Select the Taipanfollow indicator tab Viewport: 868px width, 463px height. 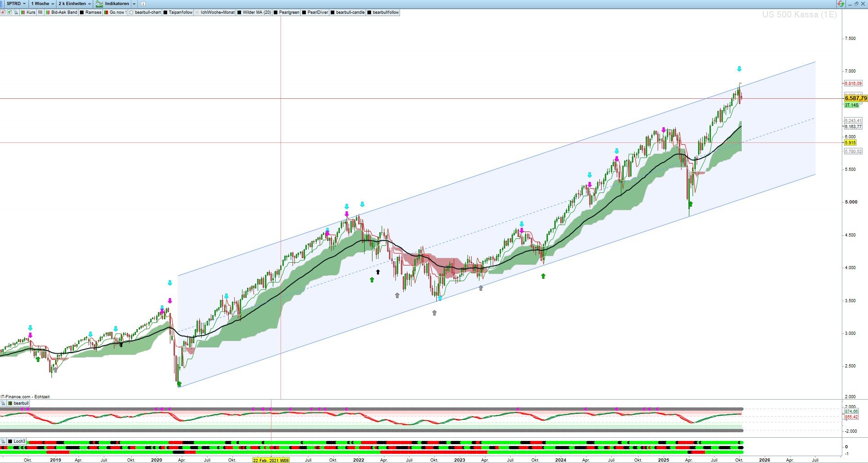tap(180, 12)
